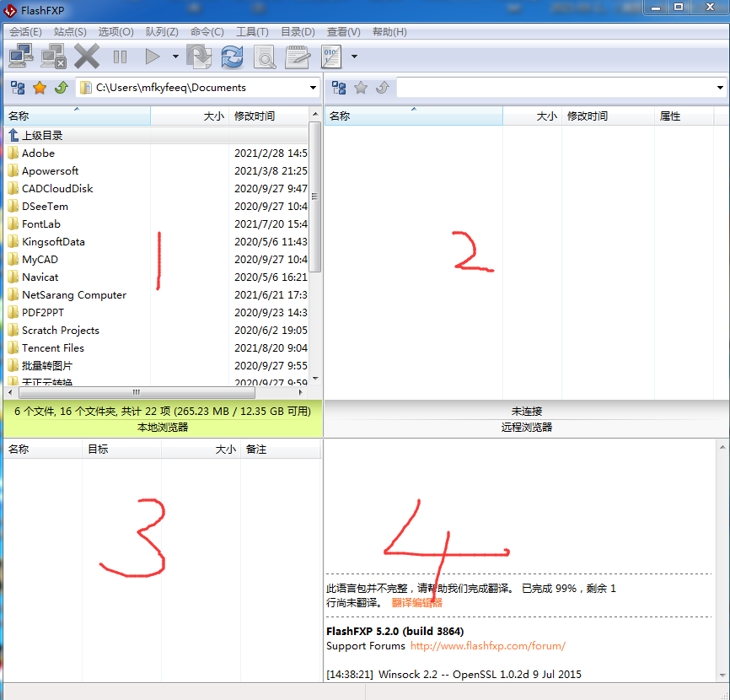
Task: Click the local pane folder tree icon
Action: pos(18,88)
